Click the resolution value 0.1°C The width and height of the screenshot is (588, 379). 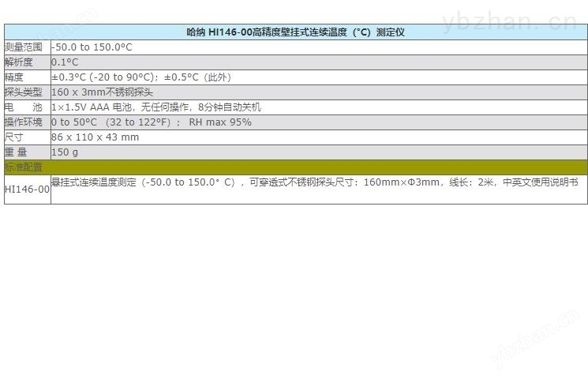pos(65,62)
